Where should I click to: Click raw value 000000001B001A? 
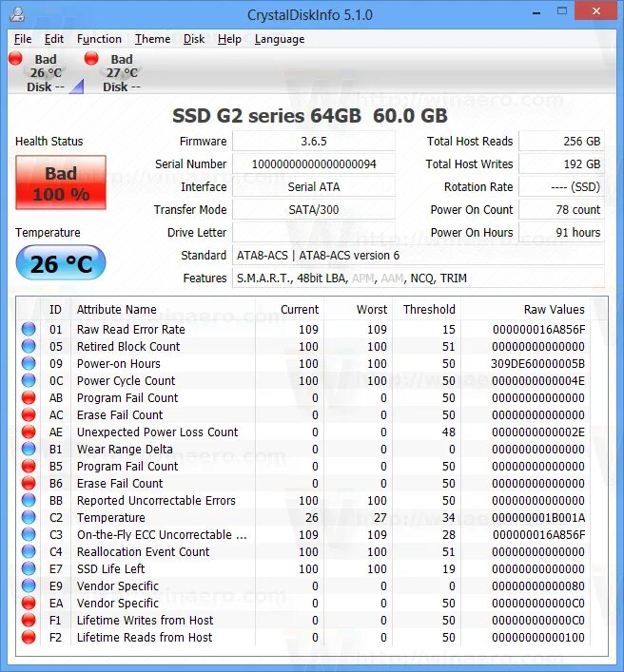538,517
